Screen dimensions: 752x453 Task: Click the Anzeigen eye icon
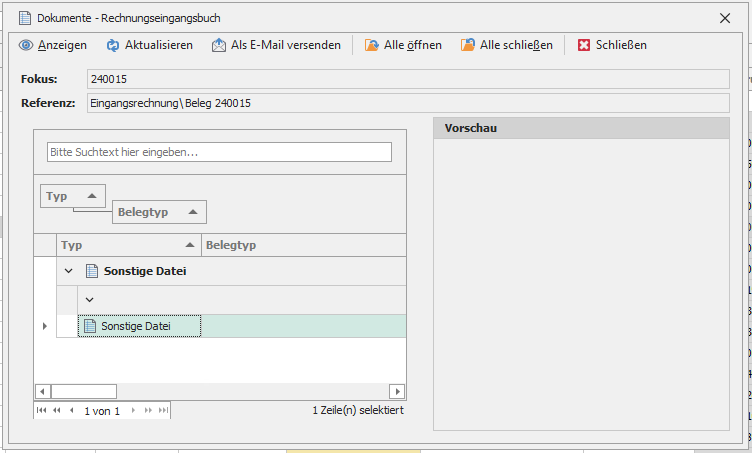[26, 45]
